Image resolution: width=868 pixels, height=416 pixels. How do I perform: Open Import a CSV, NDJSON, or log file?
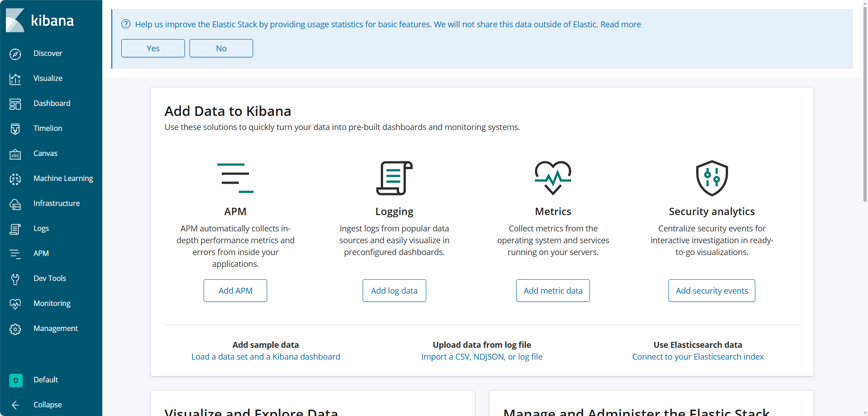point(482,357)
